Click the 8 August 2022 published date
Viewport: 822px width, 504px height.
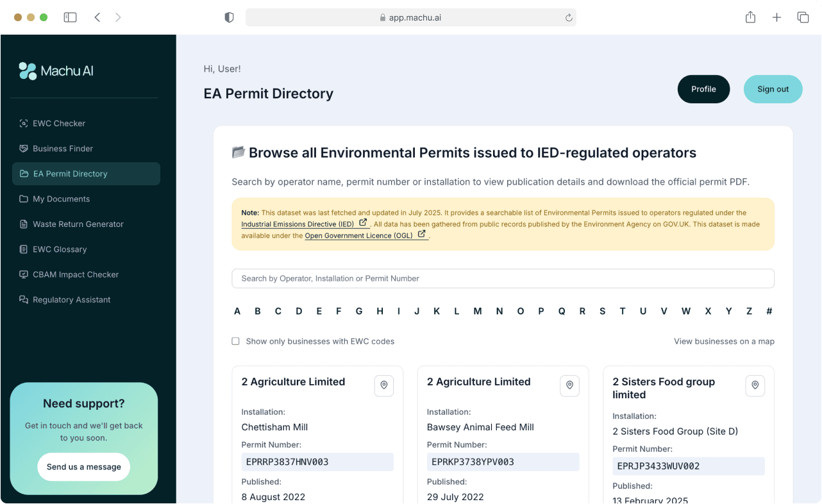pos(273,497)
